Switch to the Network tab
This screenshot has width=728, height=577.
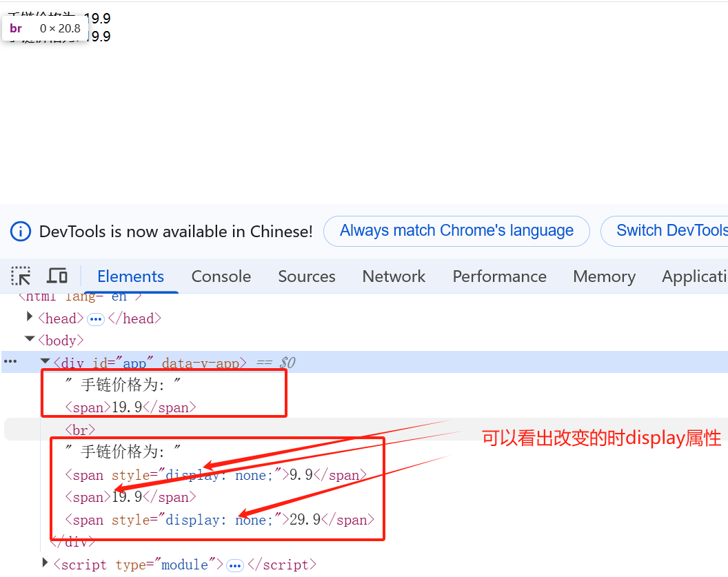point(394,276)
